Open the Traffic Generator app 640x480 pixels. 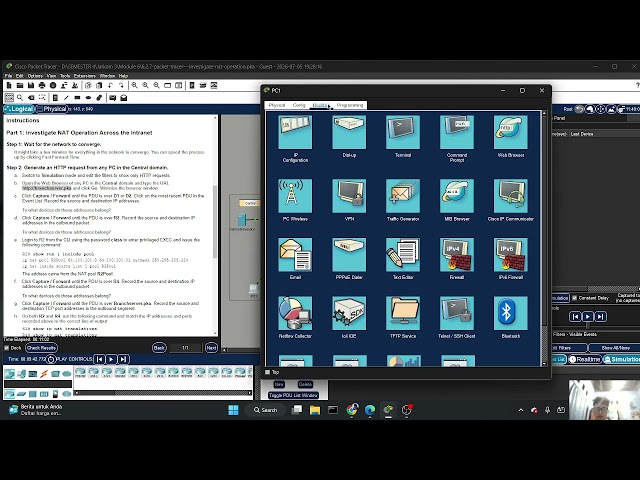click(x=403, y=196)
